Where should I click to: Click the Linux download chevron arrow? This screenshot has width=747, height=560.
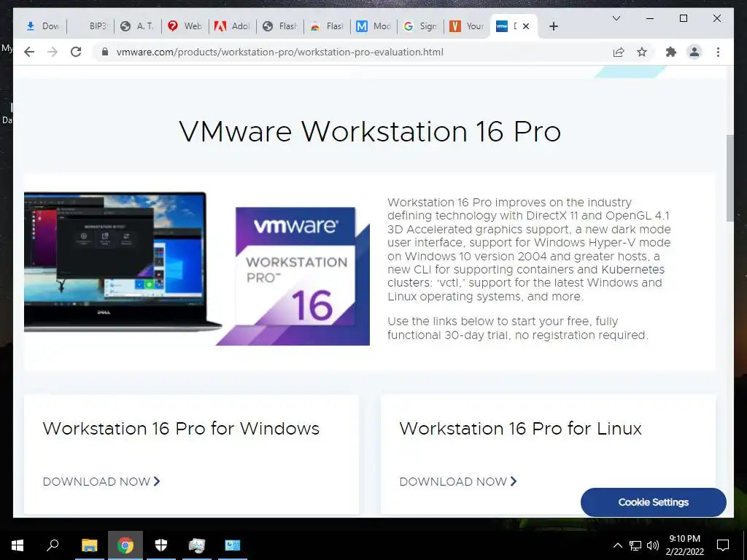click(x=514, y=481)
